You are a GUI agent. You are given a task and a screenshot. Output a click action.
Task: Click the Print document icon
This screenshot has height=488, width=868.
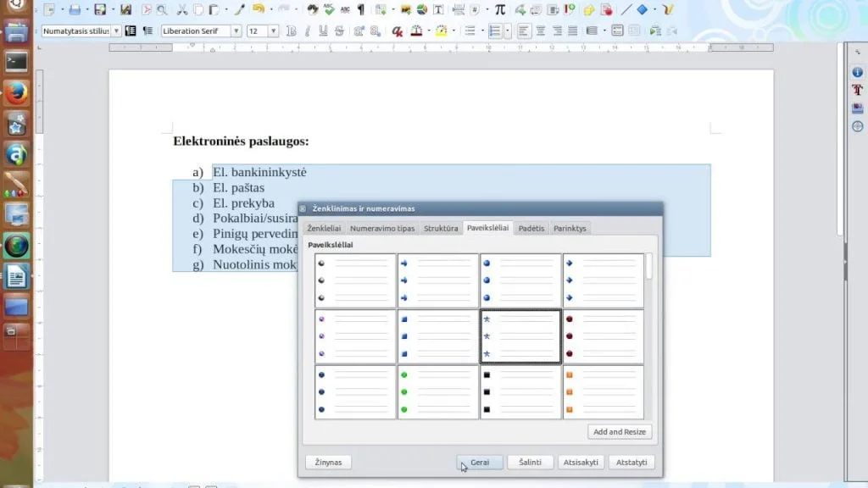pyautogui.click(x=75, y=10)
